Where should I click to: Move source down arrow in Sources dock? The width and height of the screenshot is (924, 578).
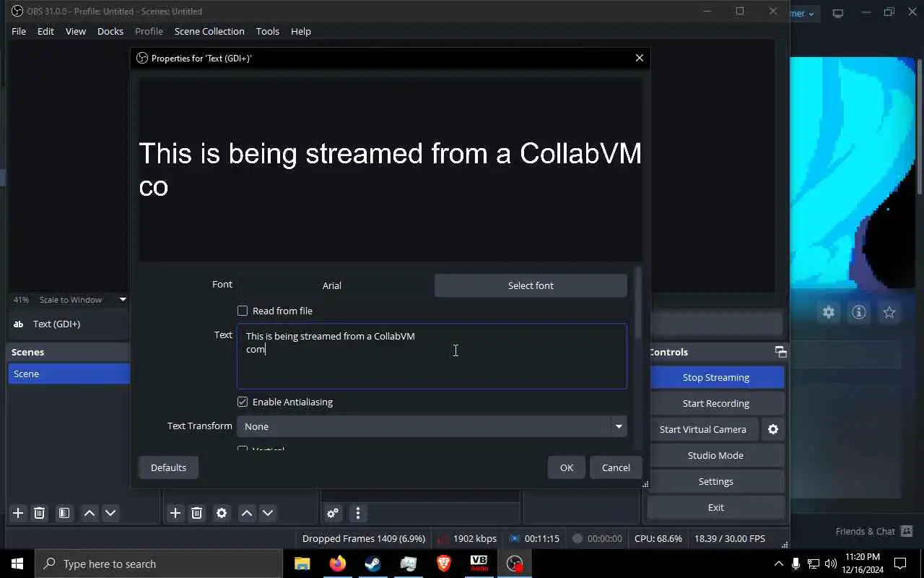(x=268, y=513)
